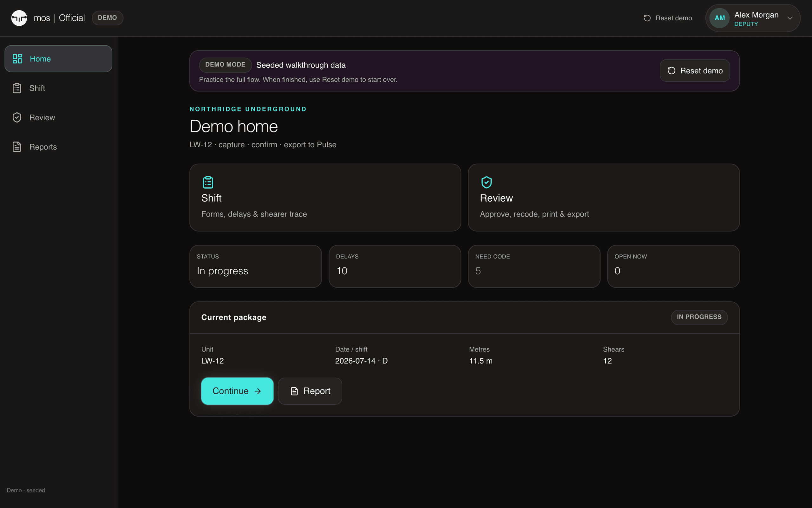
Task: Open the Home sidebar item
Action: click(x=58, y=59)
